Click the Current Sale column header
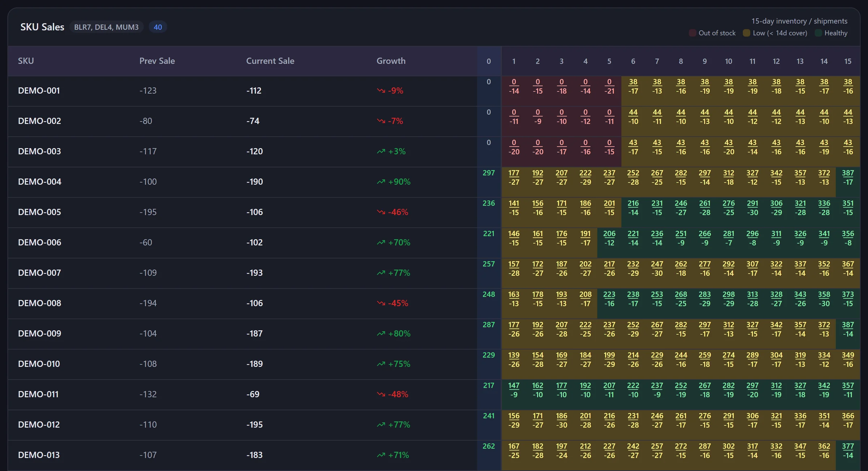The height and width of the screenshot is (471, 868). pos(270,61)
